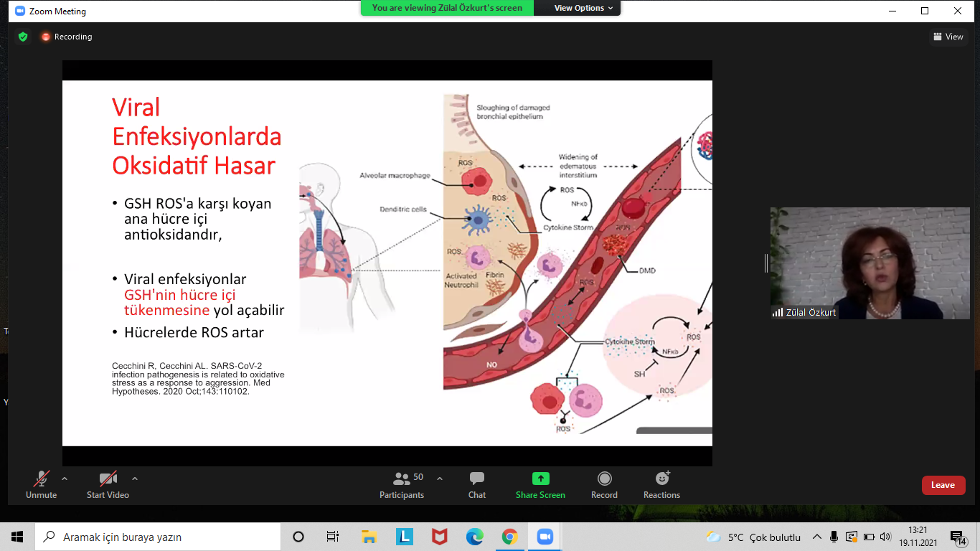Click the green encryption shield icon
980x551 pixels.
[x=23, y=37]
